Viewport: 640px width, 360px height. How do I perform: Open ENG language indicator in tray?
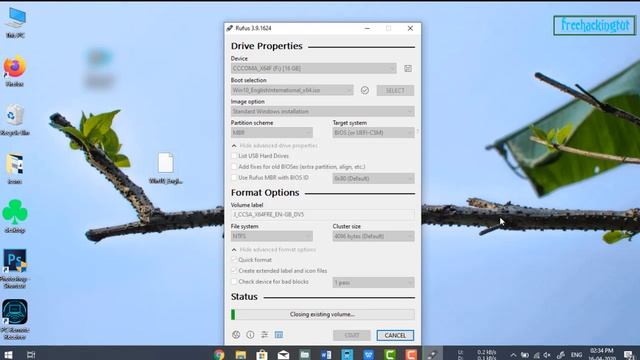coord(576,355)
